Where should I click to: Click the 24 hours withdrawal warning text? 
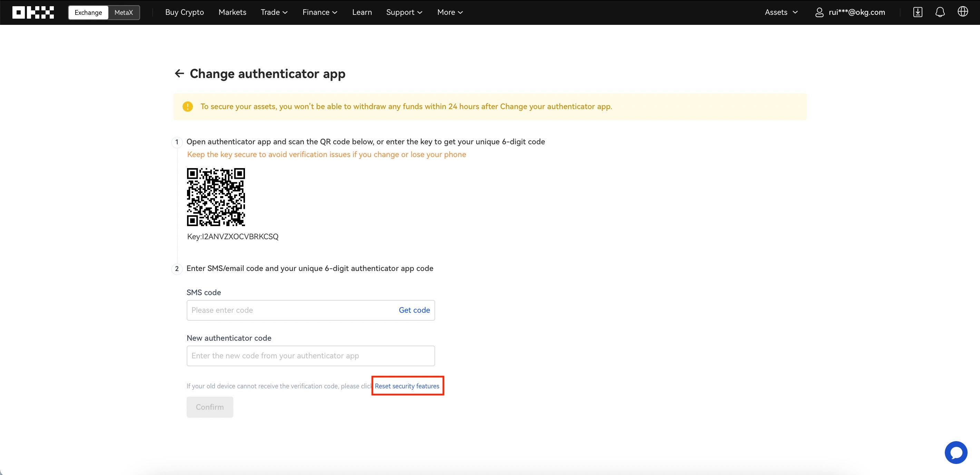click(406, 107)
